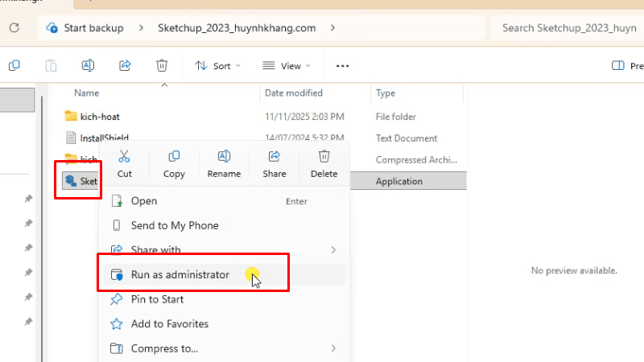
Task: Click the Start backup cloud icon
Action: tap(52, 28)
